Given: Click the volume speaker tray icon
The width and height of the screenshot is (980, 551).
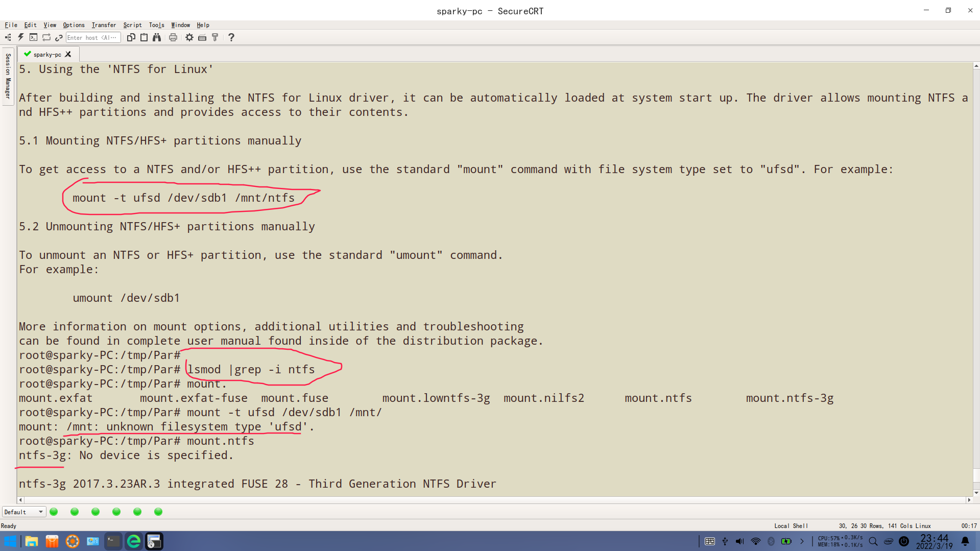Looking at the screenshot, I should 740,541.
